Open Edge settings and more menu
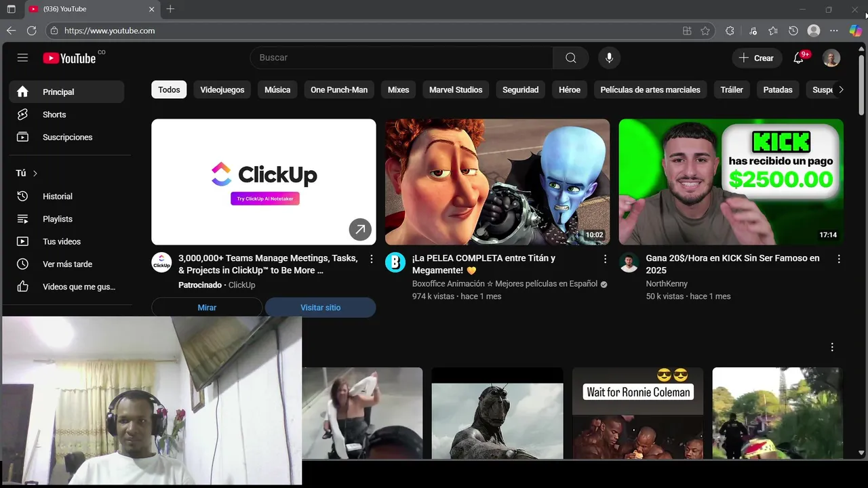This screenshot has width=868, height=488. [834, 30]
